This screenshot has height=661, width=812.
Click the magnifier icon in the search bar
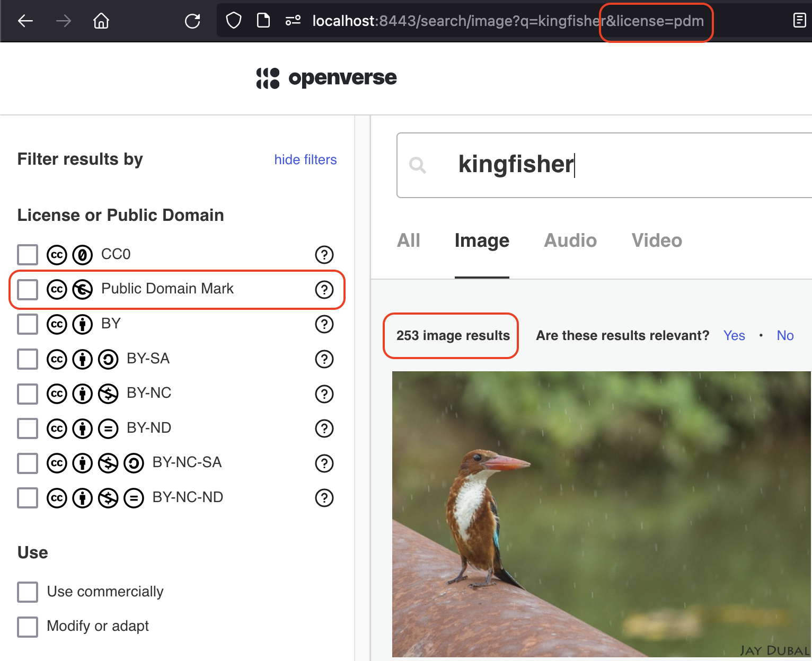[418, 165]
